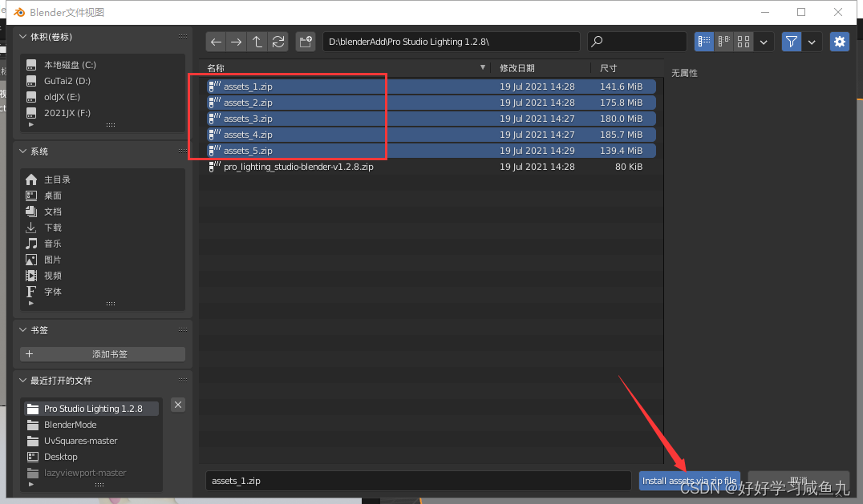Image resolution: width=863 pixels, height=504 pixels.
Task: Create a new folder
Action: click(306, 42)
